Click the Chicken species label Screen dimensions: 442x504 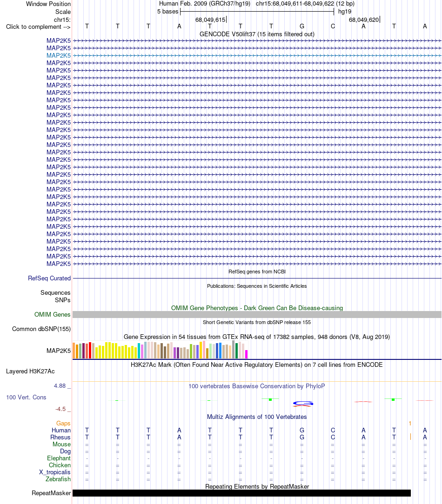pyautogui.click(x=60, y=465)
